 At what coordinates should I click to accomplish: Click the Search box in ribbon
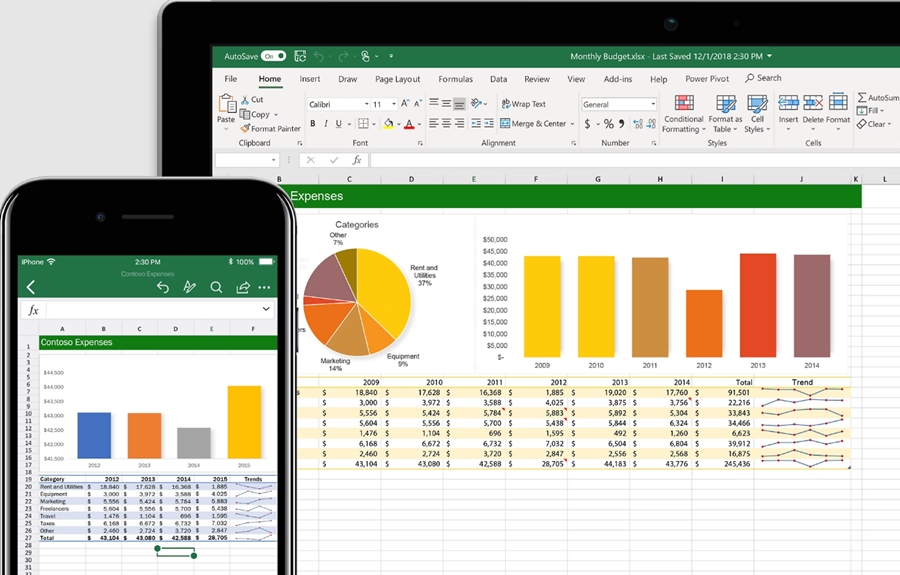(763, 78)
